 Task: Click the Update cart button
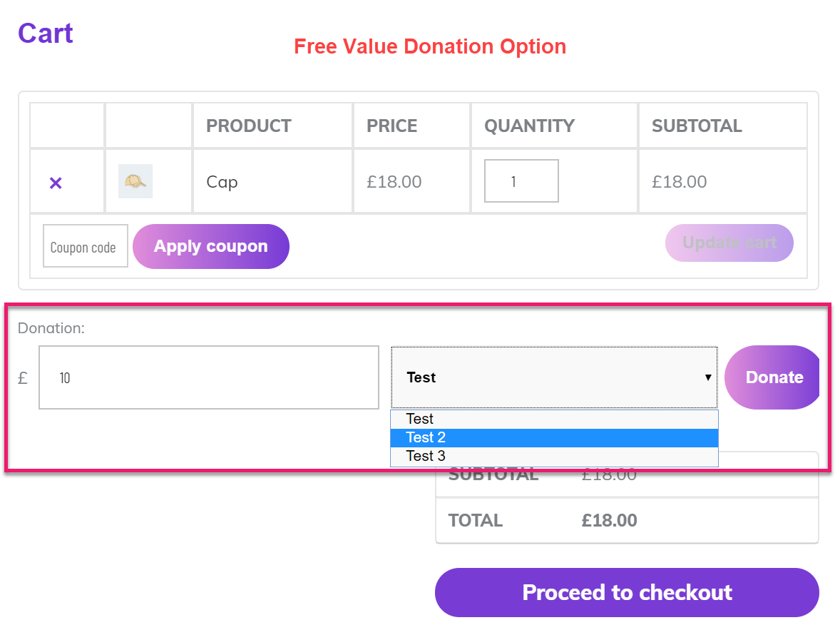pos(729,243)
